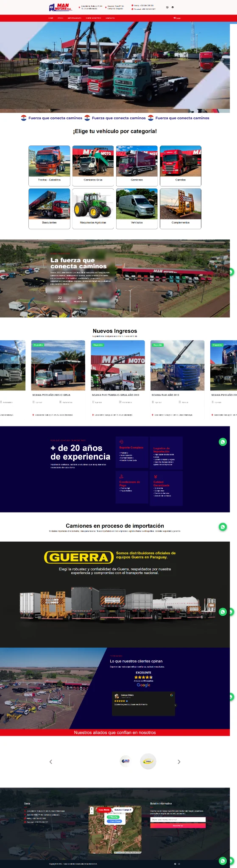Select the Vehículos category card
The height and width of the screenshot is (868, 237).
click(137, 209)
